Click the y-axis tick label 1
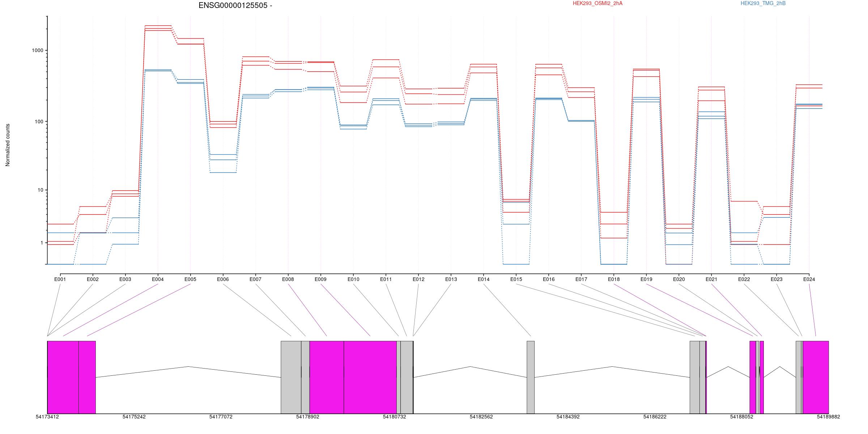Viewport: 868px width, 434px height. coord(42,243)
